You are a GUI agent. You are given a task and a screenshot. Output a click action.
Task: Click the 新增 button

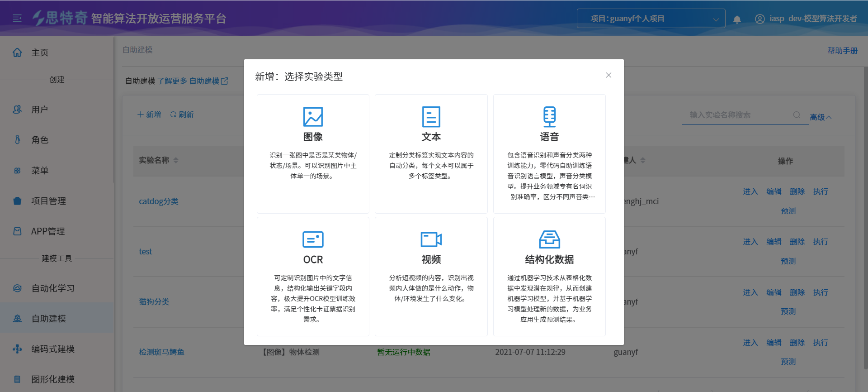pos(149,115)
